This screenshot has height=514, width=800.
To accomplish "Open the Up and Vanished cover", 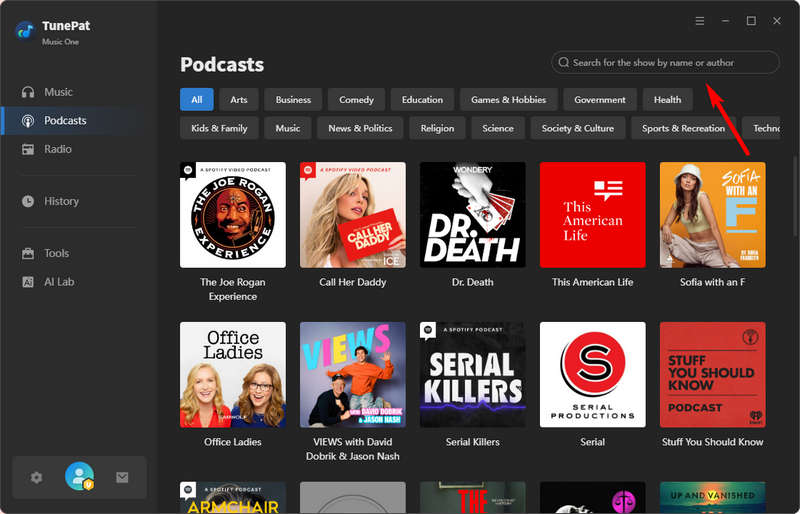I will pyautogui.click(x=712, y=498).
